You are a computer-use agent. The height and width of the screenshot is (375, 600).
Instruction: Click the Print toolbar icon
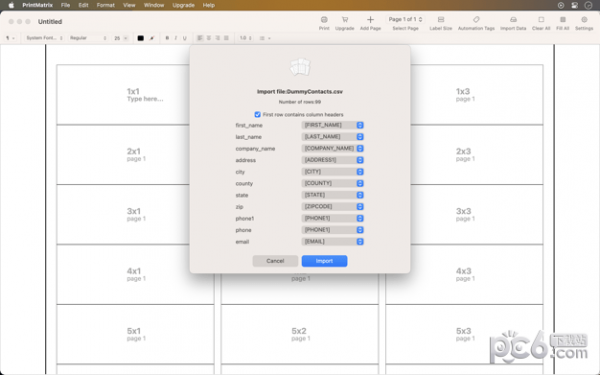324,23
